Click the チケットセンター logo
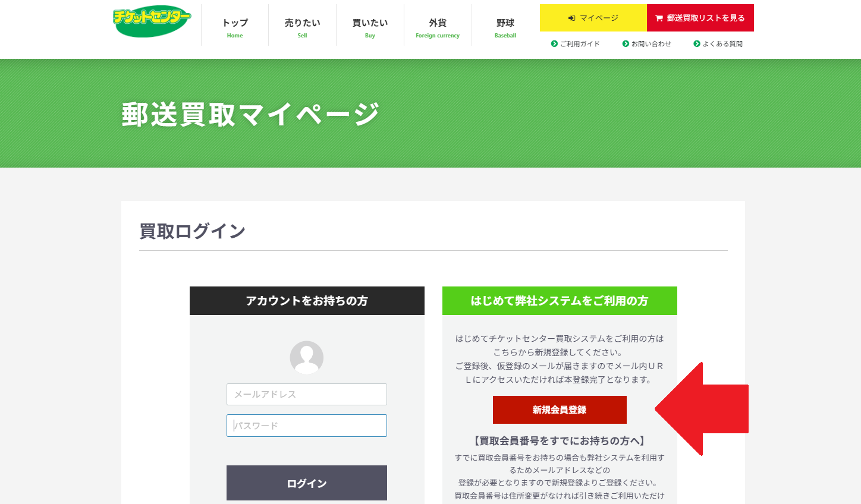Screen dimensions: 861x504 click(152, 21)
